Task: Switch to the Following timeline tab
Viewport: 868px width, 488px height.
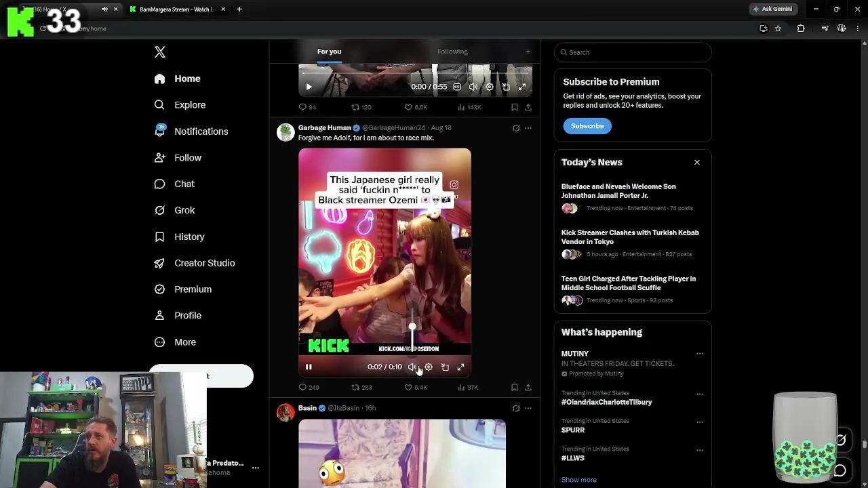Action: [x=452, y=52]
